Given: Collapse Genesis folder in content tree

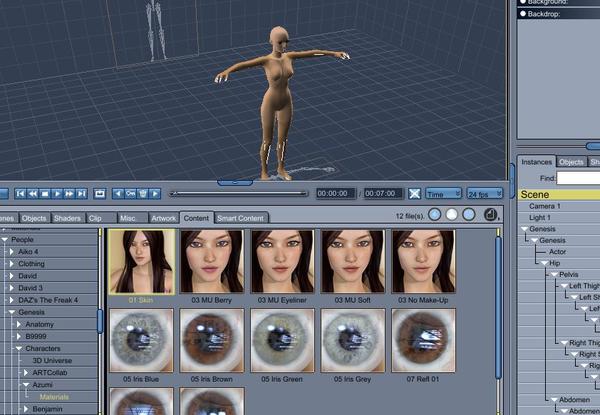Looking at the screenshot, I should (12, 312).
